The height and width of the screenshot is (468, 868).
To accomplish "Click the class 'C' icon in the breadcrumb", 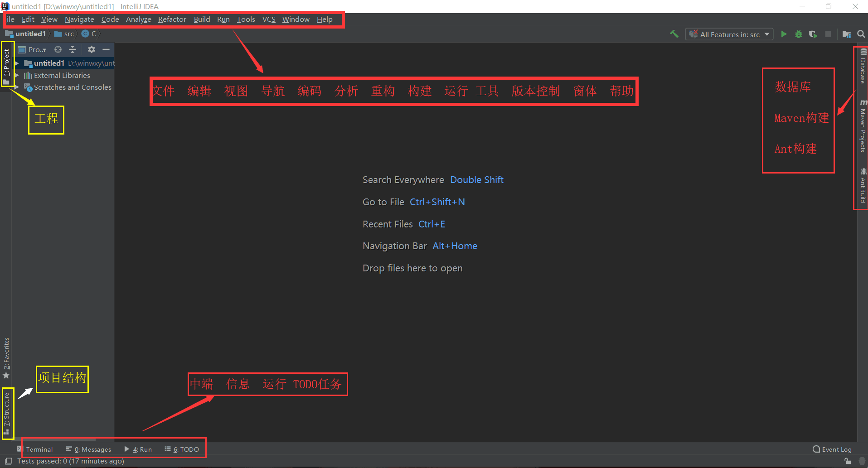I will (85, 34).
